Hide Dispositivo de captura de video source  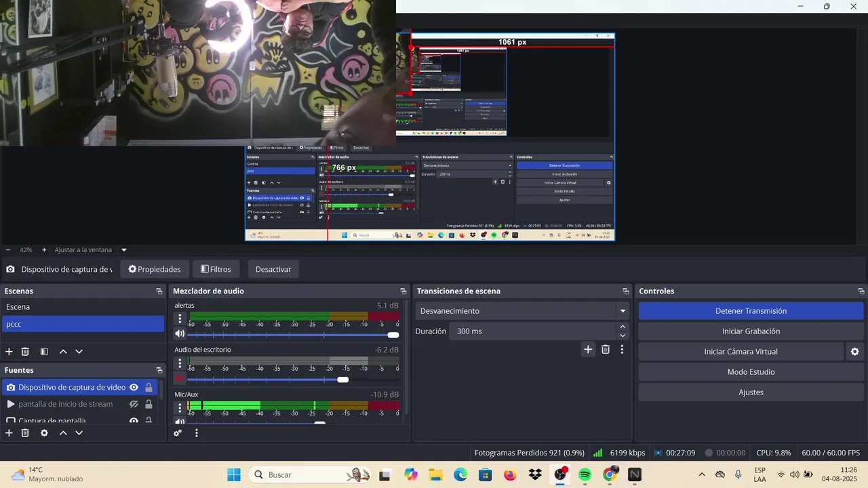(x=134, y=388)
